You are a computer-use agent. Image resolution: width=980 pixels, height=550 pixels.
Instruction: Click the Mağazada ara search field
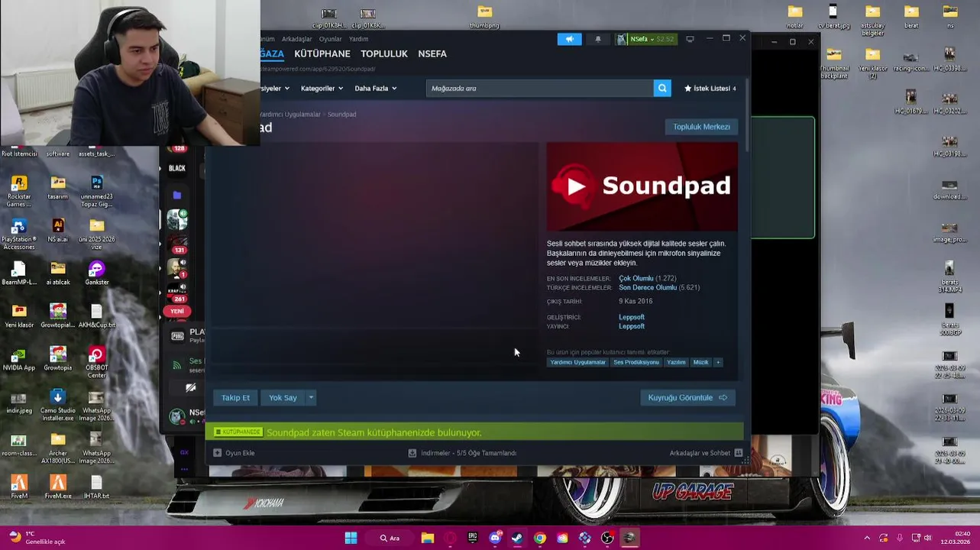(x=539, y=89)
